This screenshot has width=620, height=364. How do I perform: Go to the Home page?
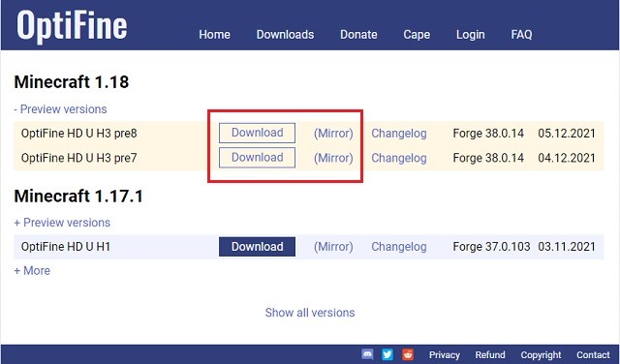pyautogui.click(x=214, y=35)
